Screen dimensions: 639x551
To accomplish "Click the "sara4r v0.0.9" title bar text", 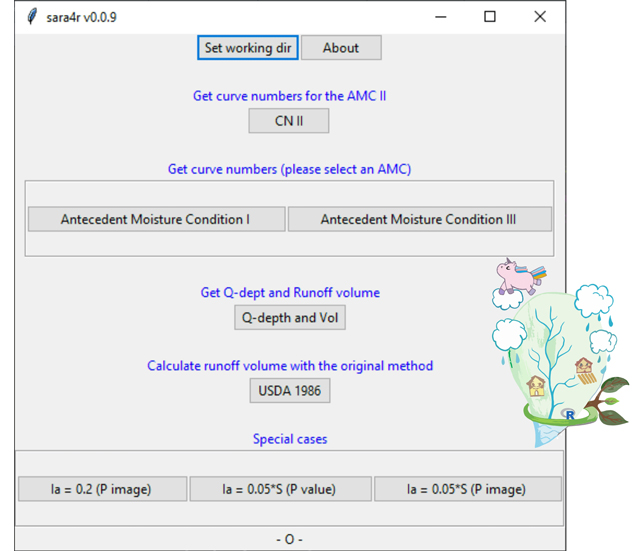I will click(x=81, y=17).
